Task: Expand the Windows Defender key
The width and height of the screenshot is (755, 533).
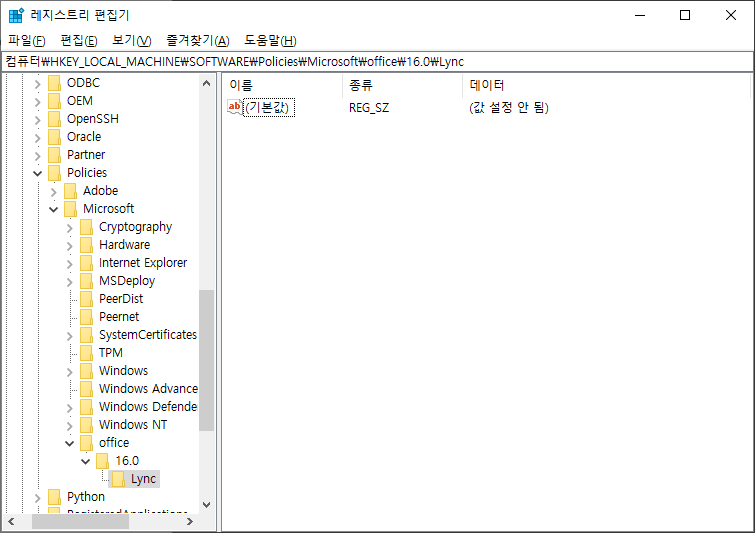Action: click(69, 408)
